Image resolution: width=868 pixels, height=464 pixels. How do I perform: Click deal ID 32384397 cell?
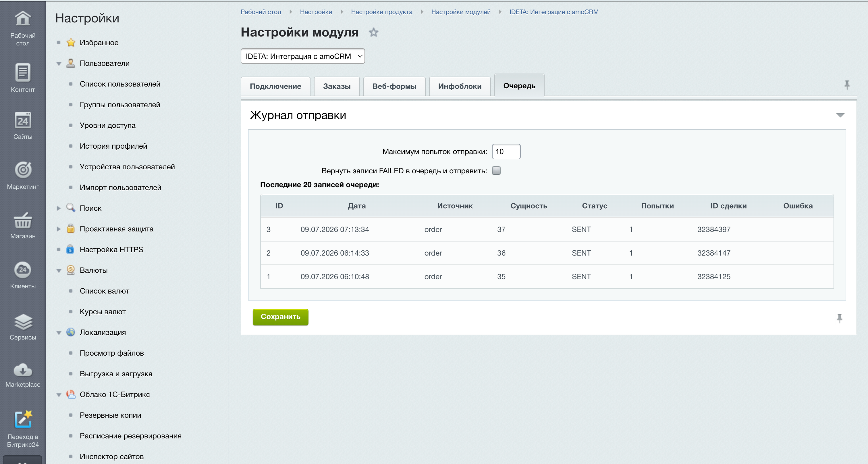click(x=714, y=229)
